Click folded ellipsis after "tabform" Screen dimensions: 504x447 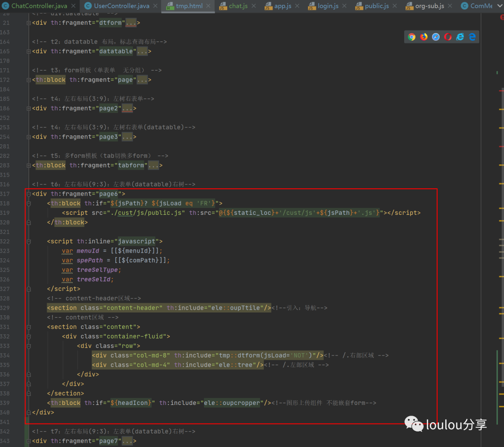(x=154, y=165)
